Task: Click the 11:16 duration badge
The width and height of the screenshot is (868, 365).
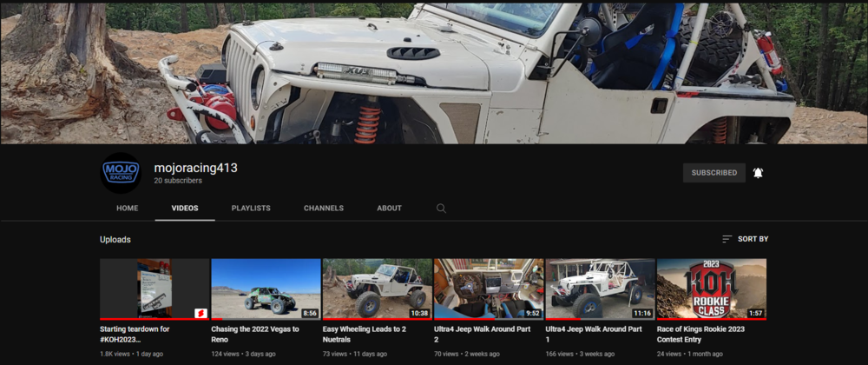Action: (642, 314)
